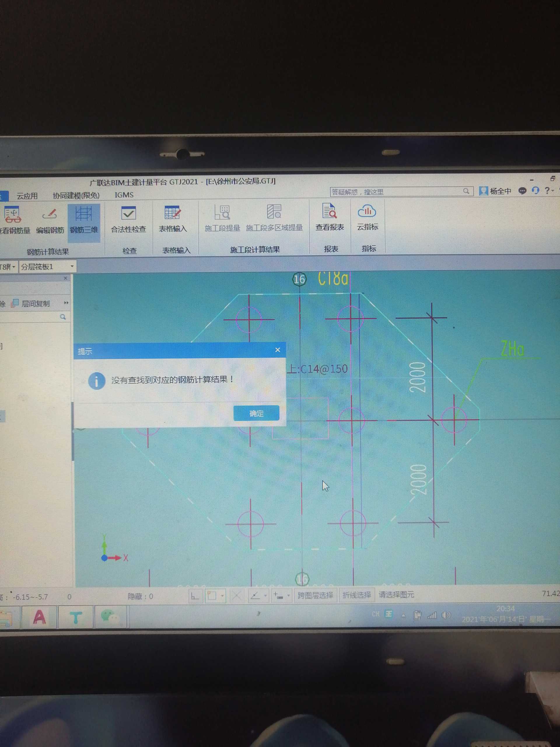
Task: Click the 隐藏：0 status entry
Action: point(140,596)
